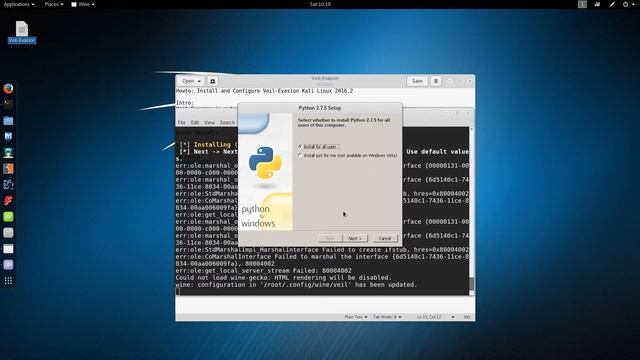Click the 'Installing' yellow terminal text
640x360 pixels.
pos(212,144)
